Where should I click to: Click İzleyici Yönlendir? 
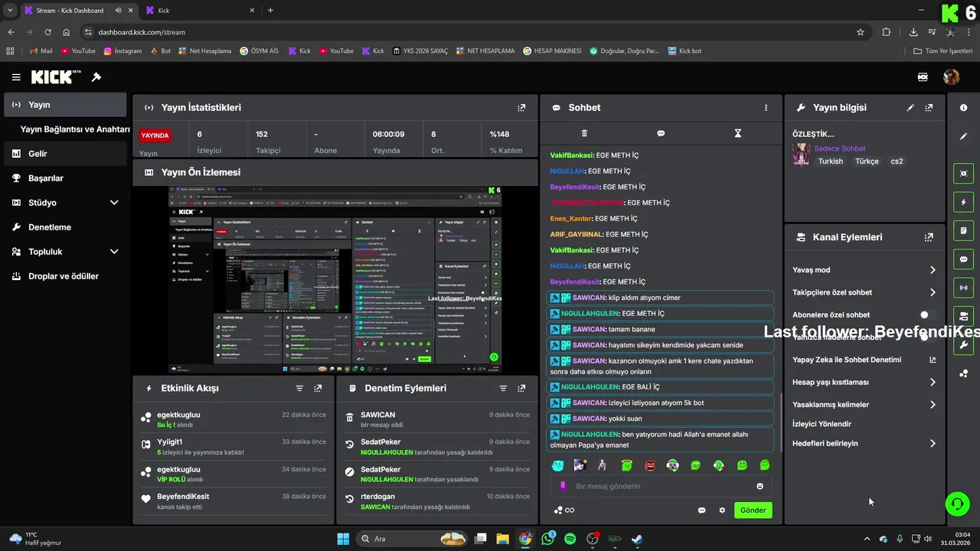tap(822, 424)
